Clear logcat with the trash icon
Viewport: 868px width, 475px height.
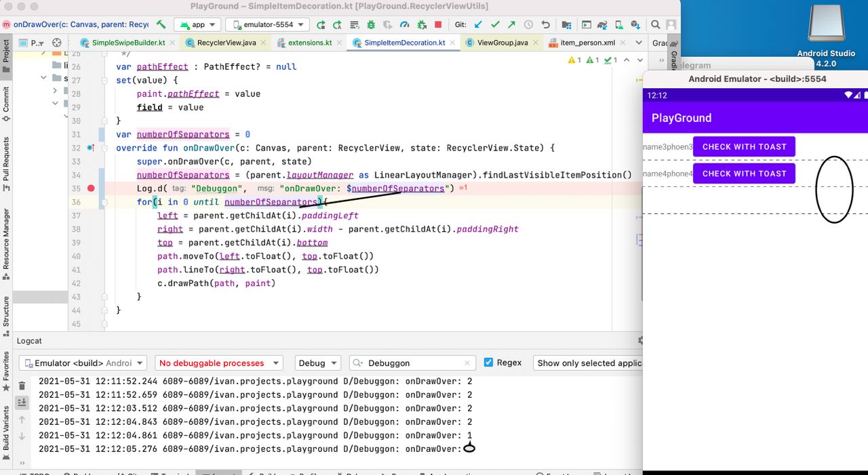[22, 386]
